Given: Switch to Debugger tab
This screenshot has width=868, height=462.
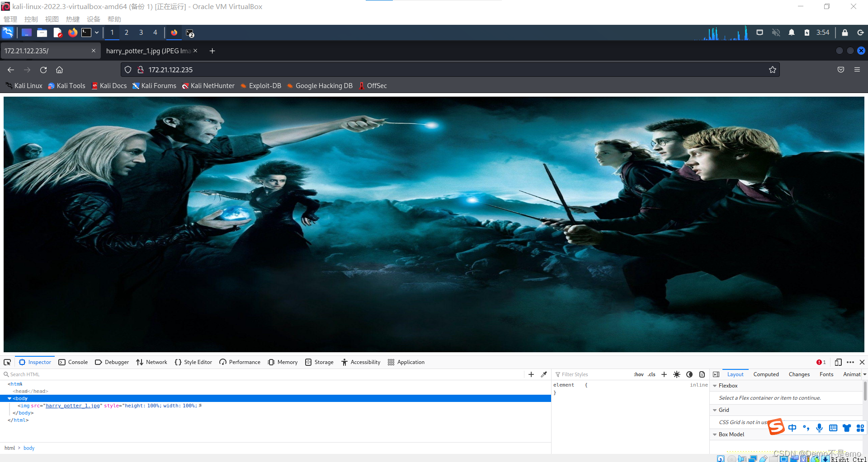Looking at the screenshot, I should point(112,362).
